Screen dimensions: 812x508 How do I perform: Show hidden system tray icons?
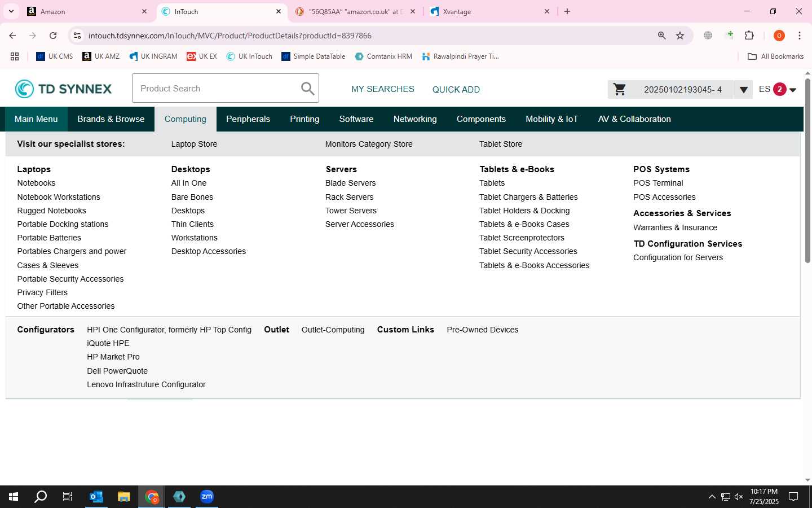click(712, 497)
